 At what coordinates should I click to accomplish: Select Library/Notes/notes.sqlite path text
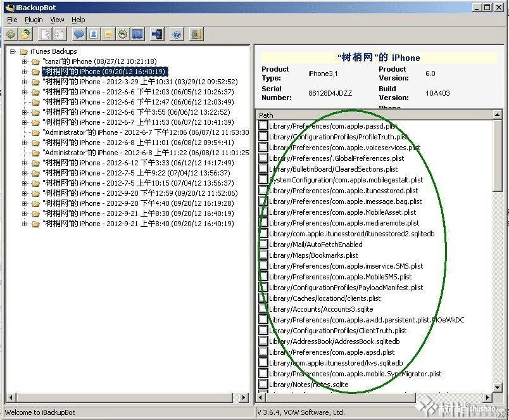coord(309,385)
